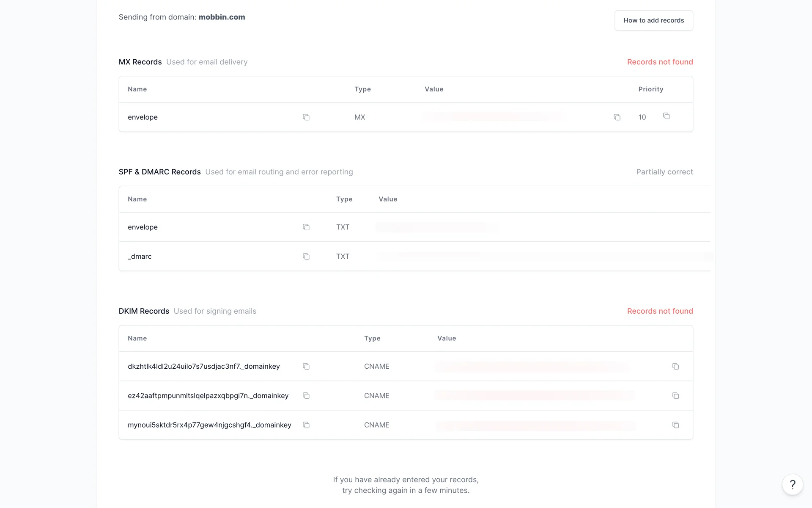Screen dimensions: 812x508
Task: Copy the third DKIM CNAME value
Action: (676, 425)
